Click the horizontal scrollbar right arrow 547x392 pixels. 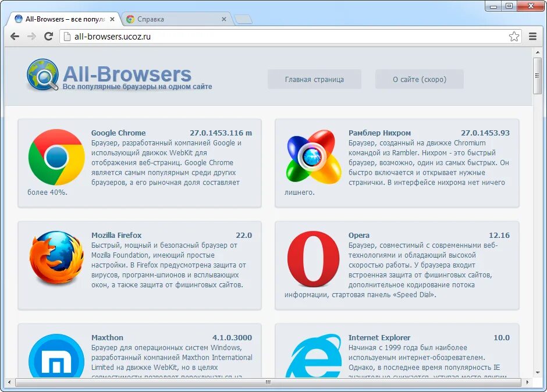(x=527, y=382)
